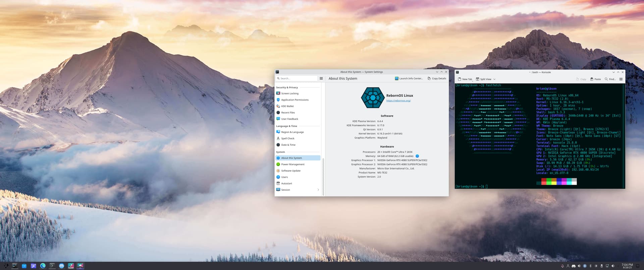Viewport: 644px width, 270px height.
Task: Click Split View in Konsole
Action: (483, 79)
